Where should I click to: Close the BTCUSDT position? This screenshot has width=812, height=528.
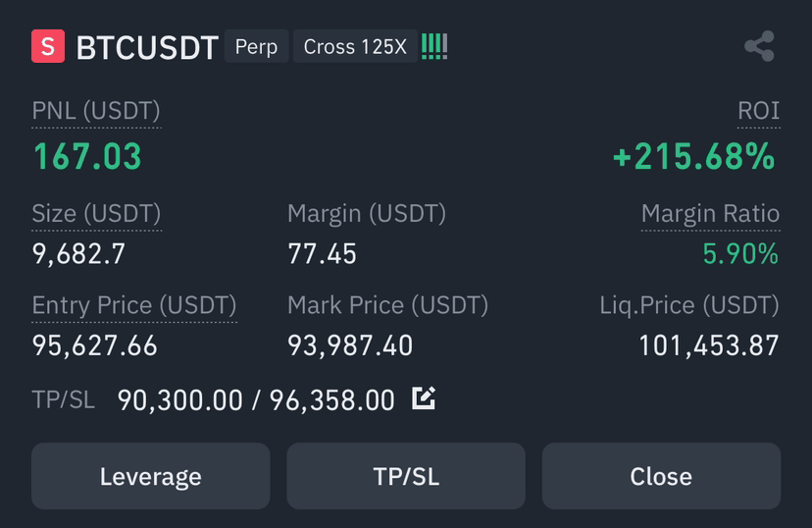[x=661, y=476]
